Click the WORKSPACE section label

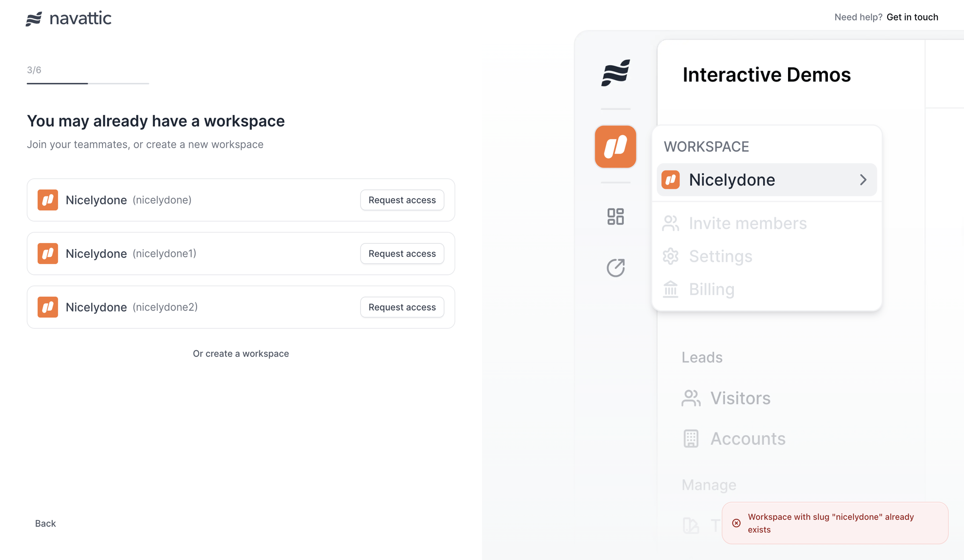[706, 147]
